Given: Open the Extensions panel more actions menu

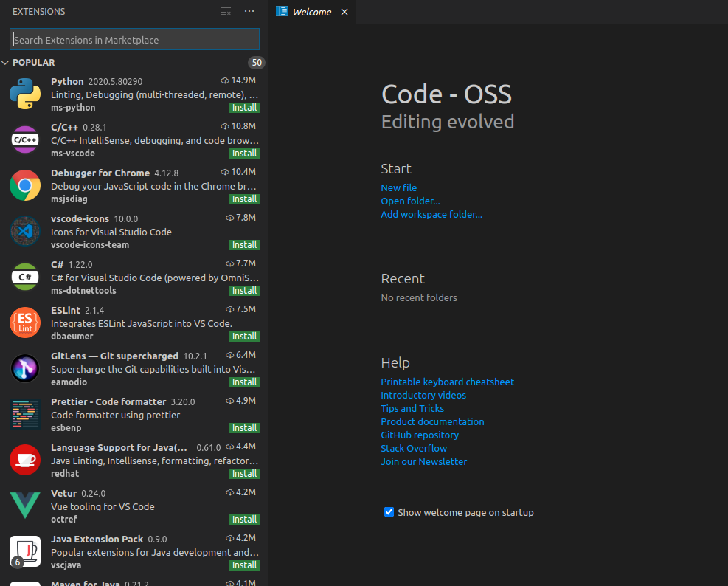Looking at the screenshot, I should coord(249,11).
